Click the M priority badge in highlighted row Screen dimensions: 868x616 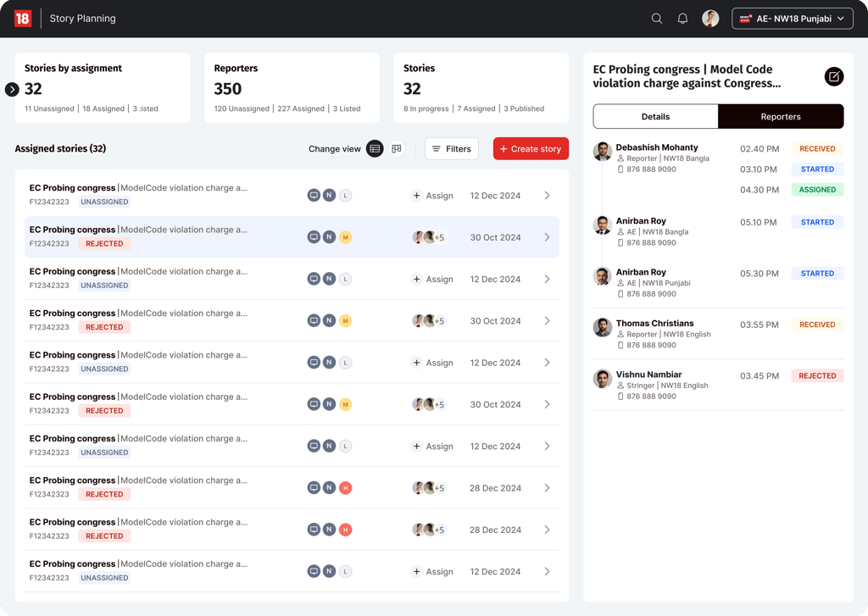point(346,237)
